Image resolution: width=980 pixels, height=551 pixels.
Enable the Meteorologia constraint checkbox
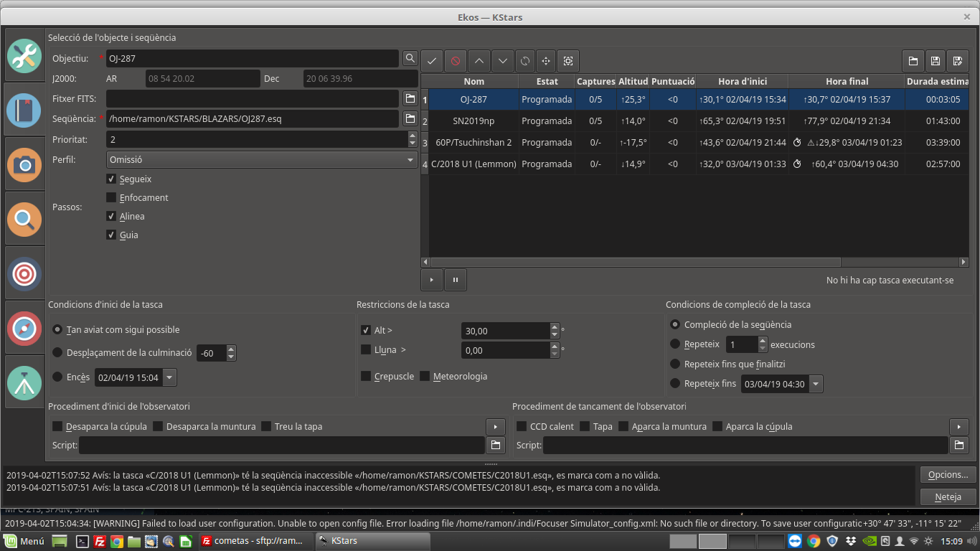pyautogui.click(x=425, y=376)
